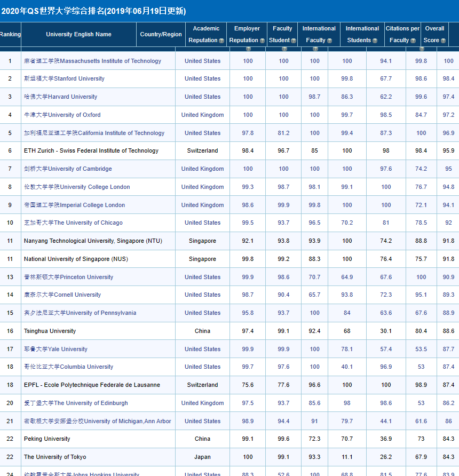Click the Princeton University link
459x476 pixels.
pos(68,277)
